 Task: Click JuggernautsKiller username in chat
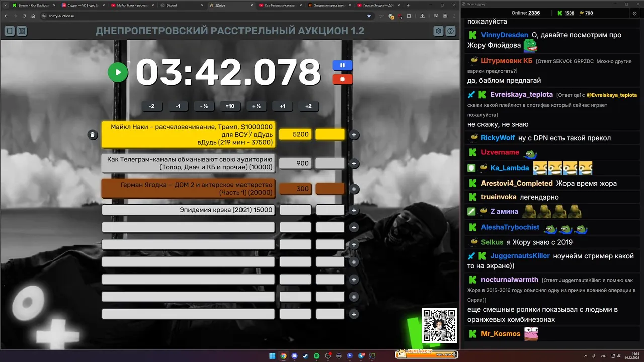[520, 256]
